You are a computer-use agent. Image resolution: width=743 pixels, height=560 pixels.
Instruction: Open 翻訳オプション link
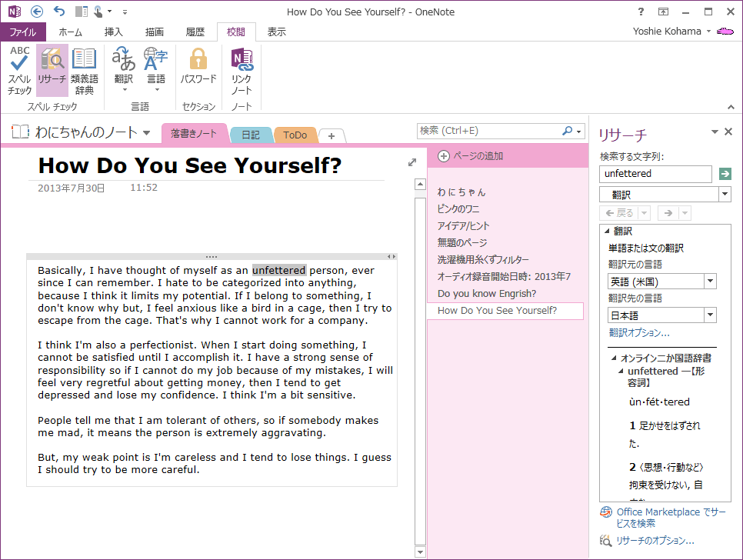(638, 332)
